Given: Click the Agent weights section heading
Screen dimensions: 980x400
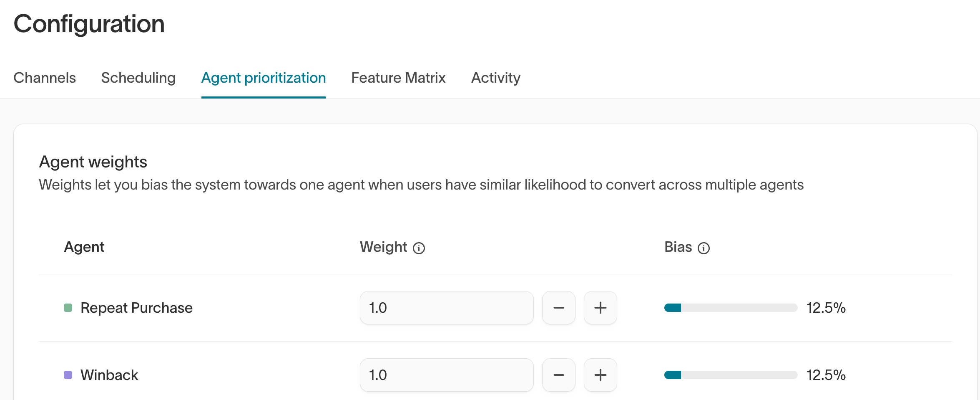Looking at the screenshot, I should point(93,162).
